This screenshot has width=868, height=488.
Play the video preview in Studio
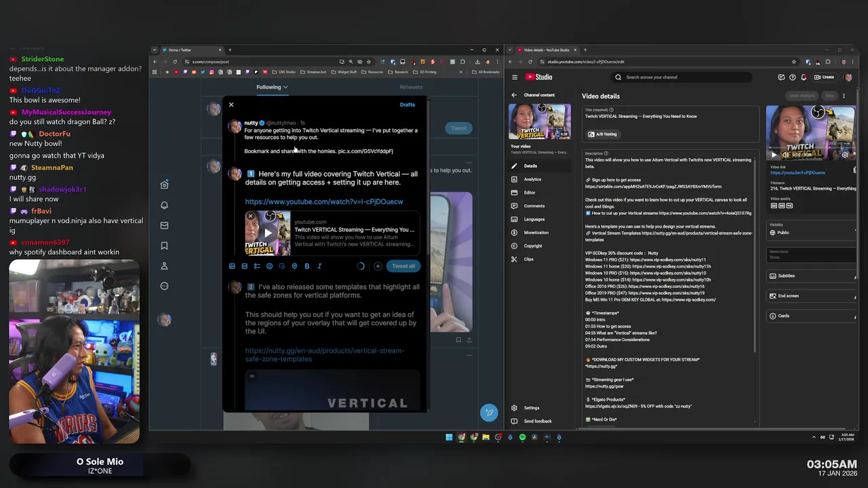tap(774, 155)
